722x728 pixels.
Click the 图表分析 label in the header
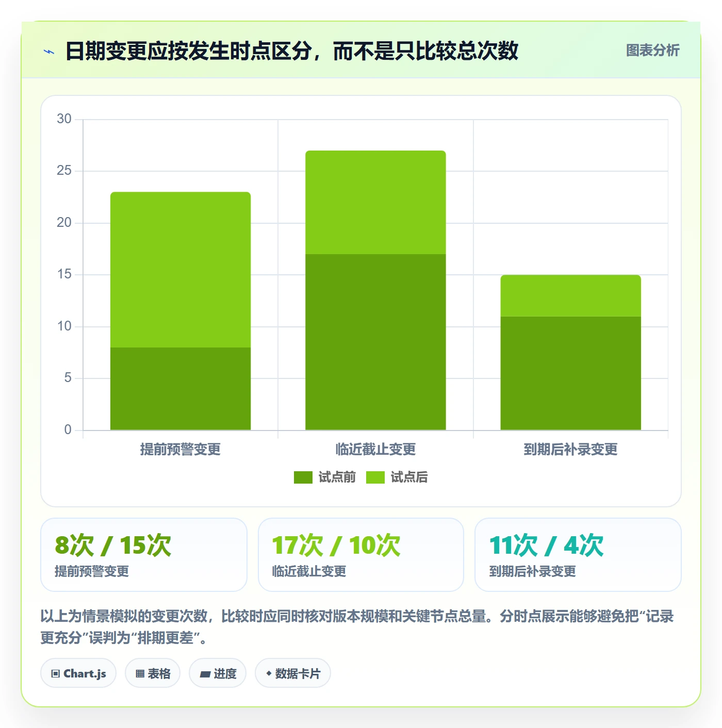[x=652, y=51]
